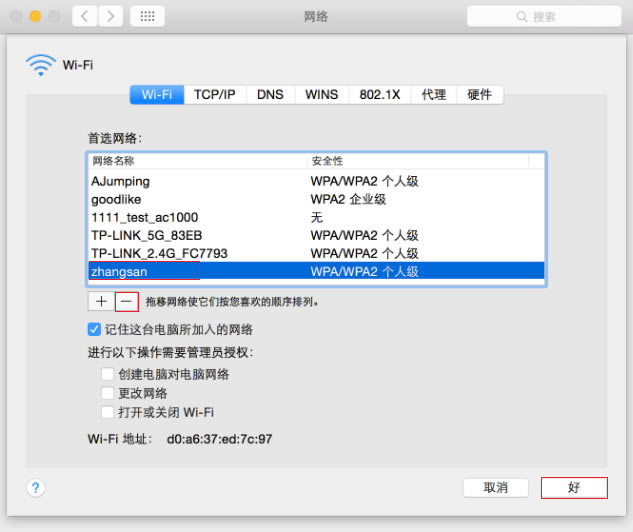Add a network with the plus button
The image size is (633, 532).
101,302
